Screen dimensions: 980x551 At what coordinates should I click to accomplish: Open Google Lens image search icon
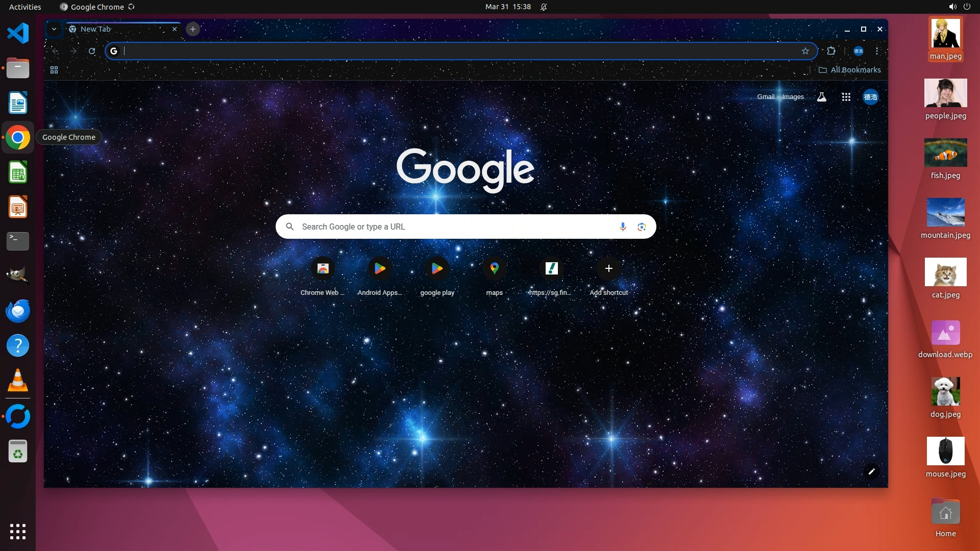click(642, 227)
